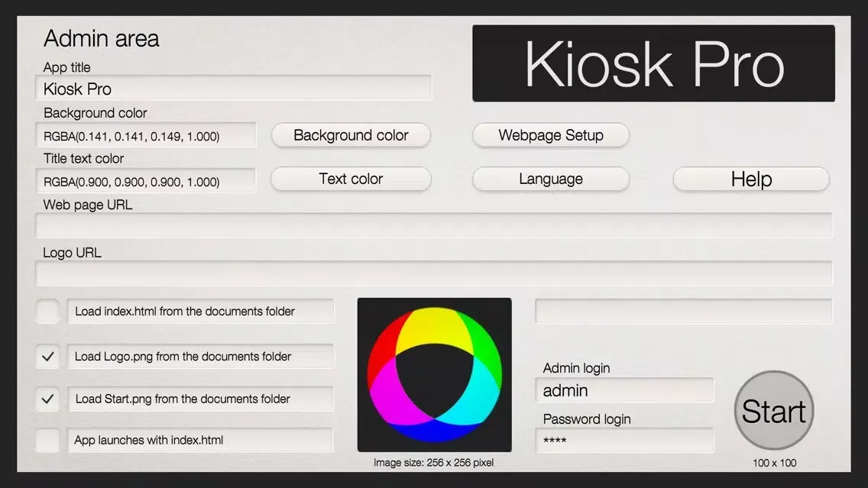Tick the App launches with index.html checkbox
The height and width of the screenshot is (488, 868).
(48, 441)
